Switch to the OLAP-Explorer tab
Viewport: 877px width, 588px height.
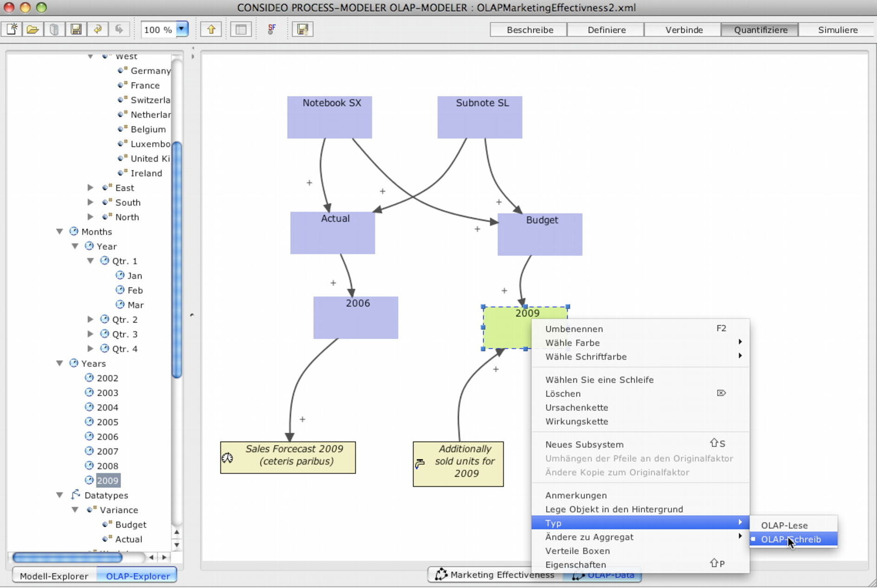click(x=137, y=576)
